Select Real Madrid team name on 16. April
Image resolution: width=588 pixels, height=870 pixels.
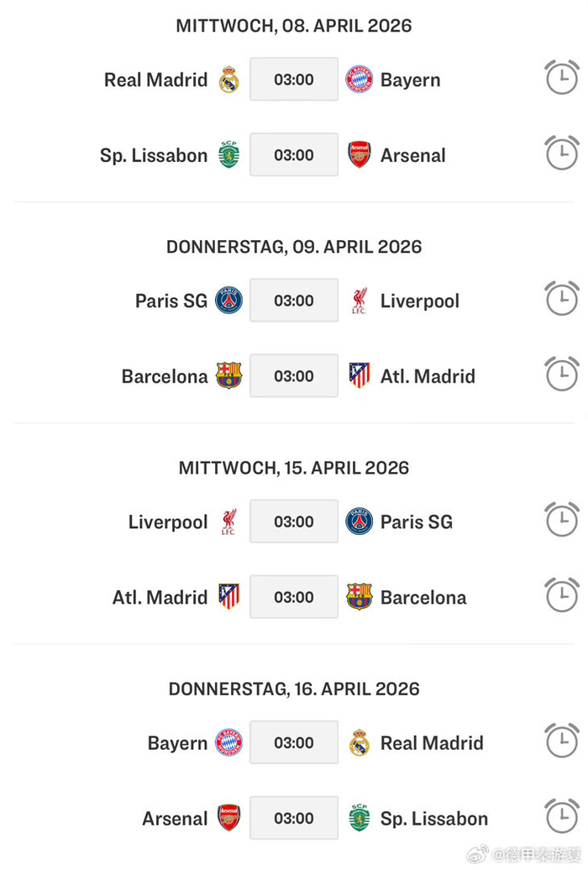point(432,743)
